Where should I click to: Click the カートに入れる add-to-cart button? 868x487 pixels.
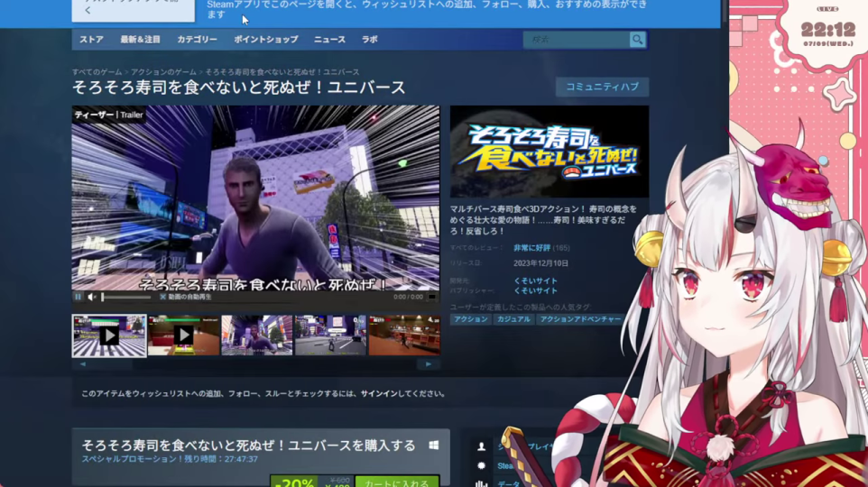[397, 482]
